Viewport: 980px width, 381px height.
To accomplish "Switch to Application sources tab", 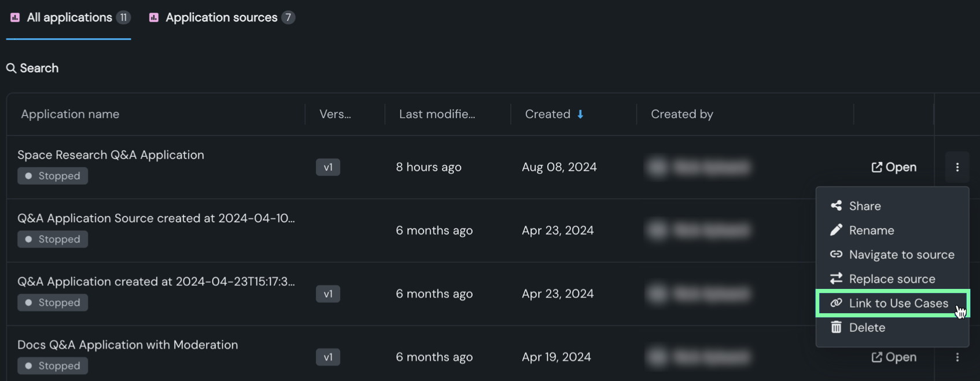I will pyautogui.click(x=222, y=17).
